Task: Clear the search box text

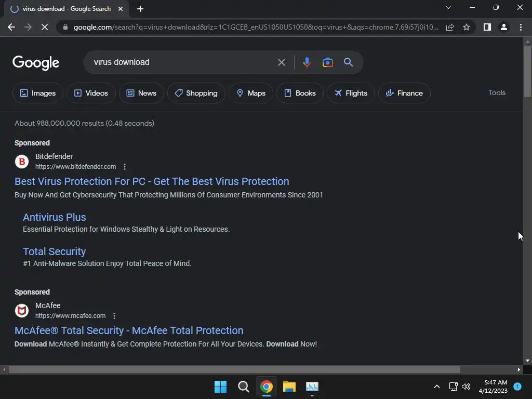Action: coord(281,62)
